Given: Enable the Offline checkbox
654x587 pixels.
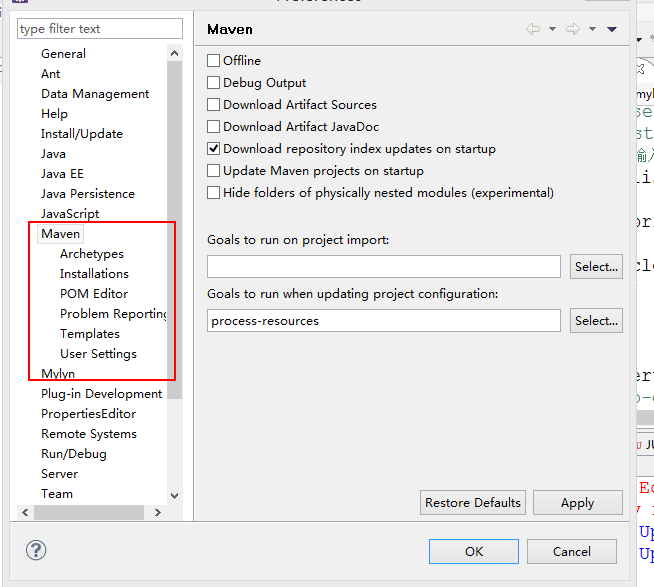Looking at the screenshot, I should tap(214, 61).
